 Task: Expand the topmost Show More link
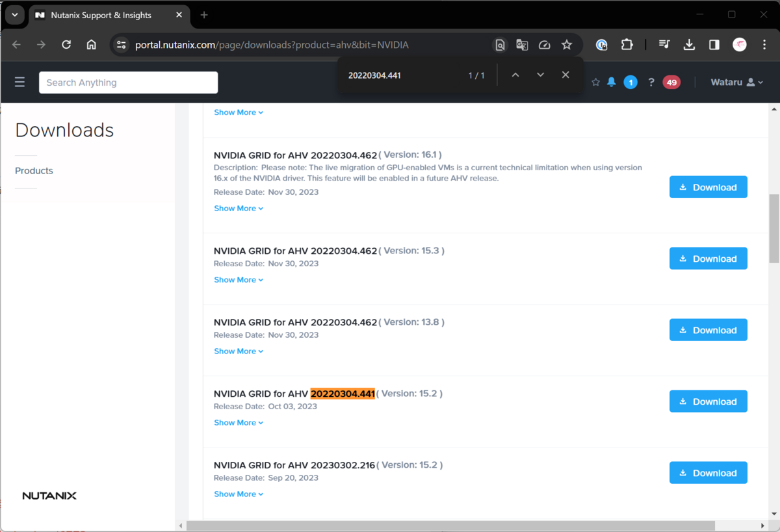[239, 112]
